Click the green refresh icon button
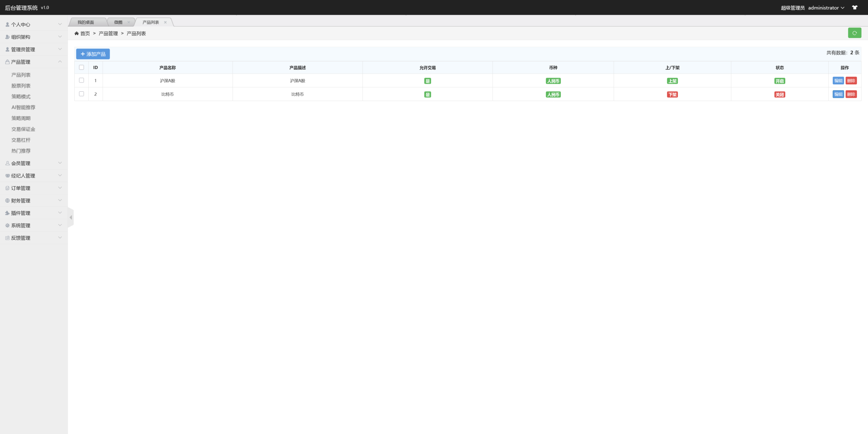Viewport: 868px width, 434px height. [x=854, y=33]
